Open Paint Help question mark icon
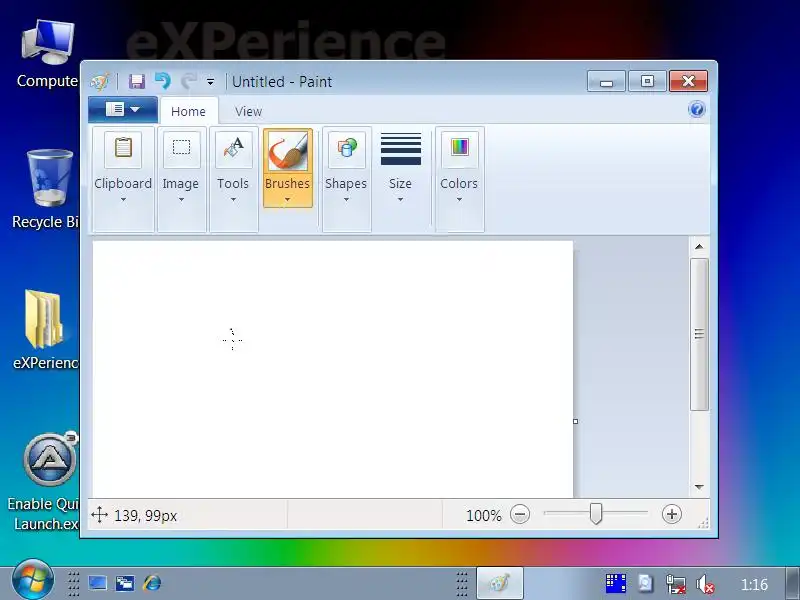 (696, 109)
